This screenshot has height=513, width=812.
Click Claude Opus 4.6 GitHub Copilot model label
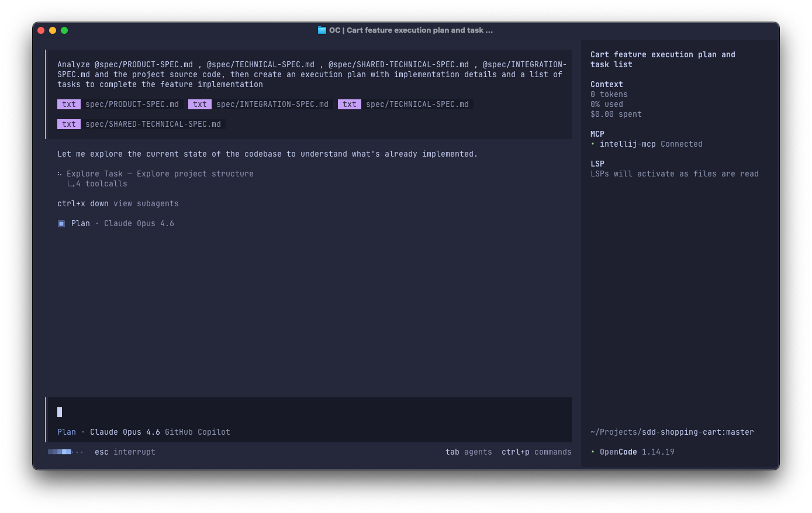point(160,432)
